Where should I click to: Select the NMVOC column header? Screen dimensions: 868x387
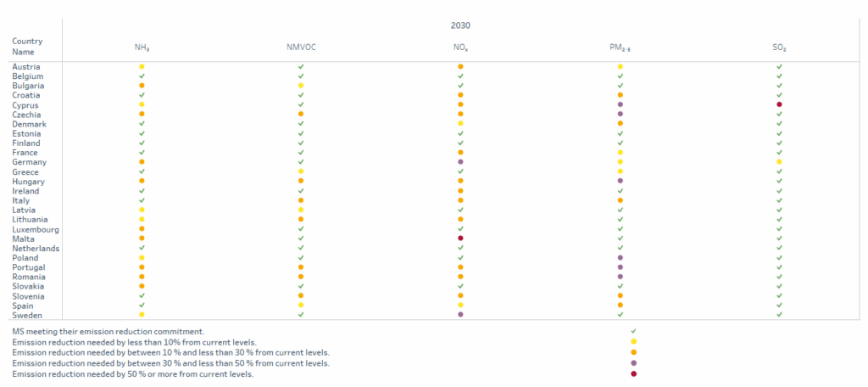(301, 48)
